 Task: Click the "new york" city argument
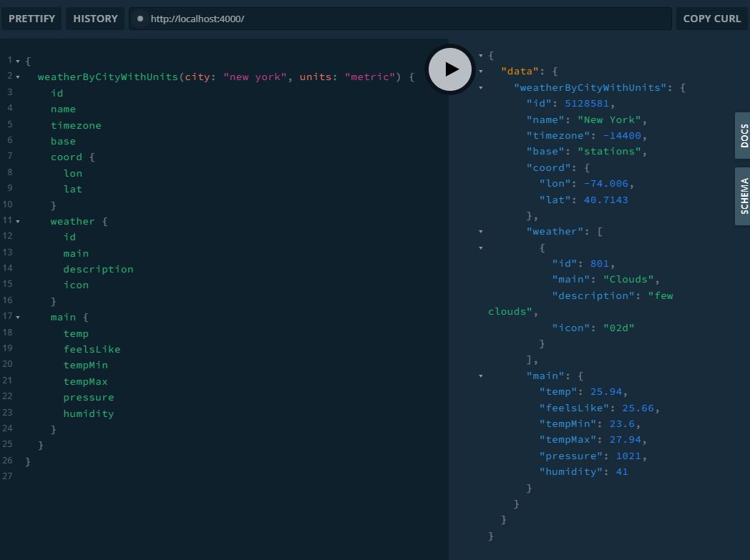click(255, 77)
